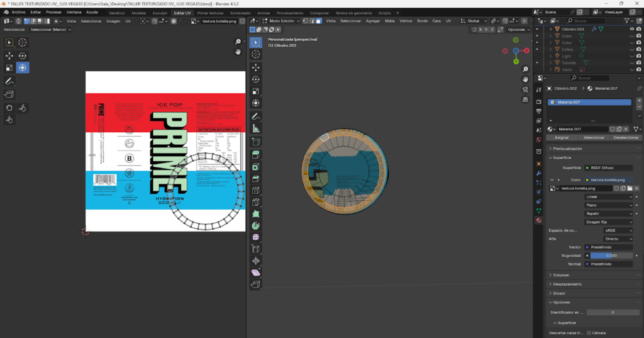Toggle render visibility of Toroide

click(x=639, y=63)
